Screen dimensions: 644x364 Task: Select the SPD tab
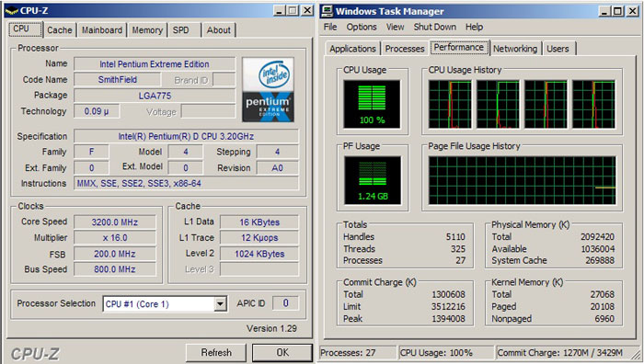[x=180, y=30]
